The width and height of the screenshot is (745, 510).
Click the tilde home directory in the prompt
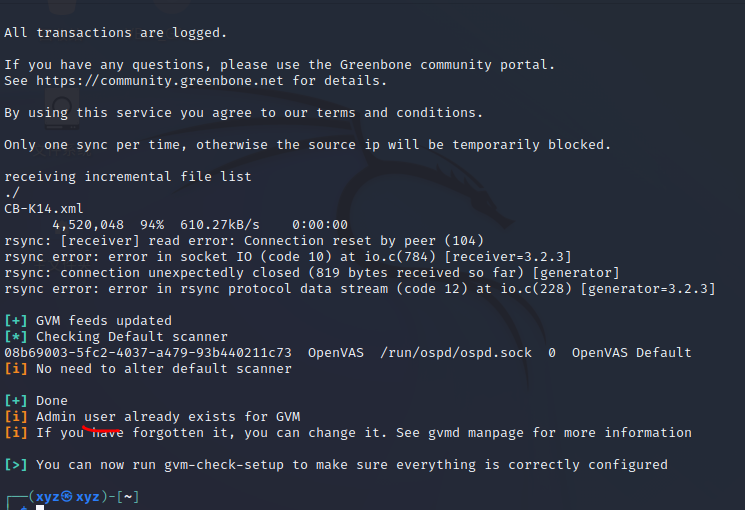pyautogui.click(x=130, y=497)
